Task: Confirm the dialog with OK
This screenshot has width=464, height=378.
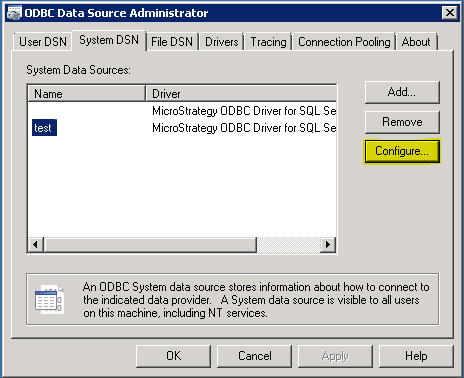Action: [x=173, y=356]
